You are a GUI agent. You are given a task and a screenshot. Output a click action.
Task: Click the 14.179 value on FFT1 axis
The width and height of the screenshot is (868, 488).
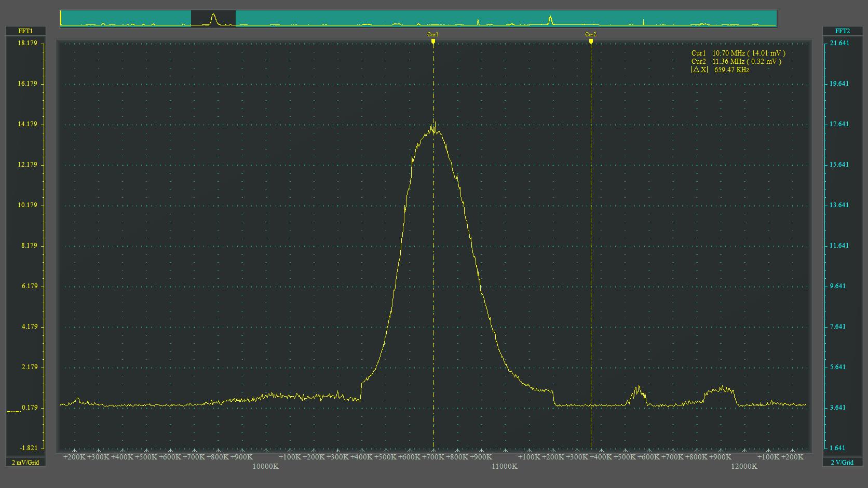pyautogui.click(x=28, y=124)
